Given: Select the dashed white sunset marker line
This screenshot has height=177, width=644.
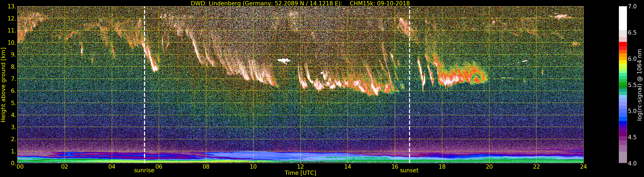Looking at the screenshot, I should coord(409,85).
